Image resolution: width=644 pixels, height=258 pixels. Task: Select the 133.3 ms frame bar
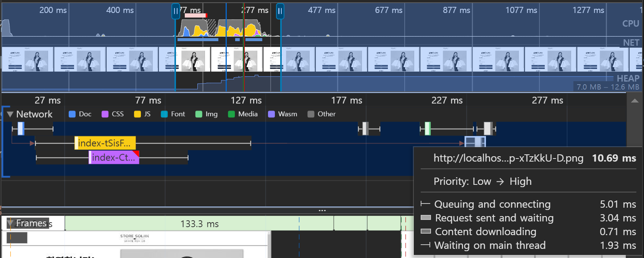coord(199,224)
